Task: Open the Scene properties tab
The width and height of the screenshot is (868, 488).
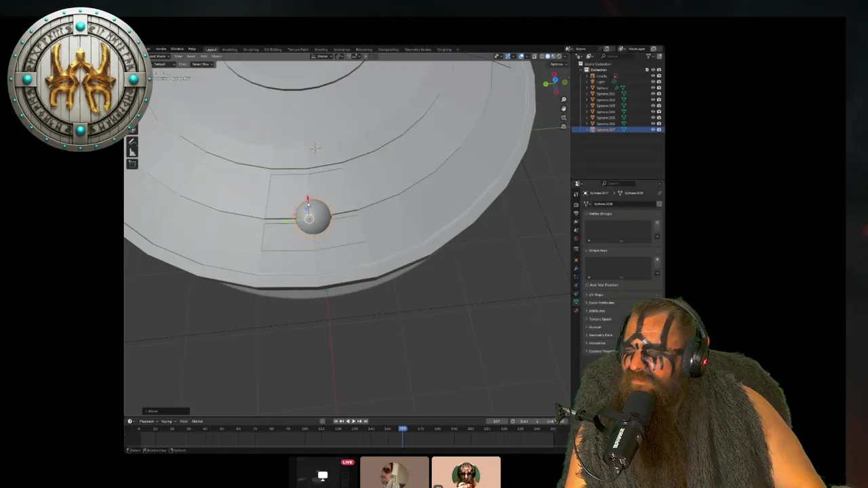Action: 576,230
